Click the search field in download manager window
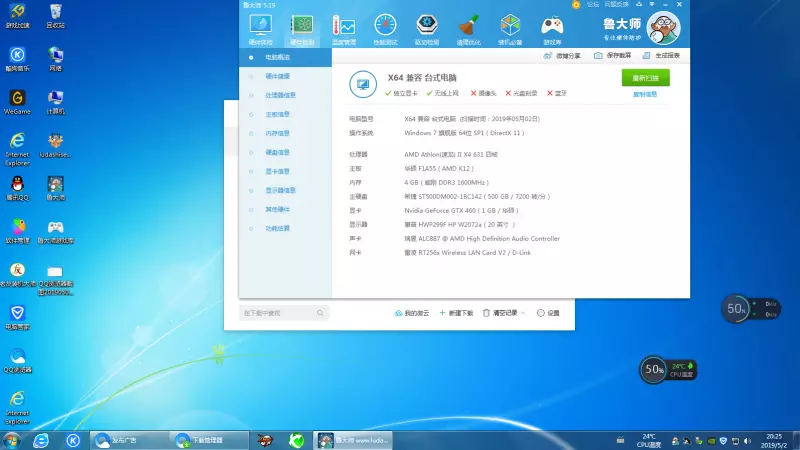The image size is (800, 450). pos(284,313)
